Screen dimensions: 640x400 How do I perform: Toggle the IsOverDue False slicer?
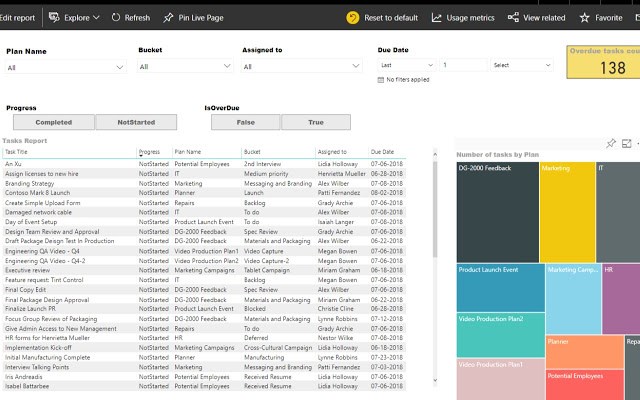point(246,122)
